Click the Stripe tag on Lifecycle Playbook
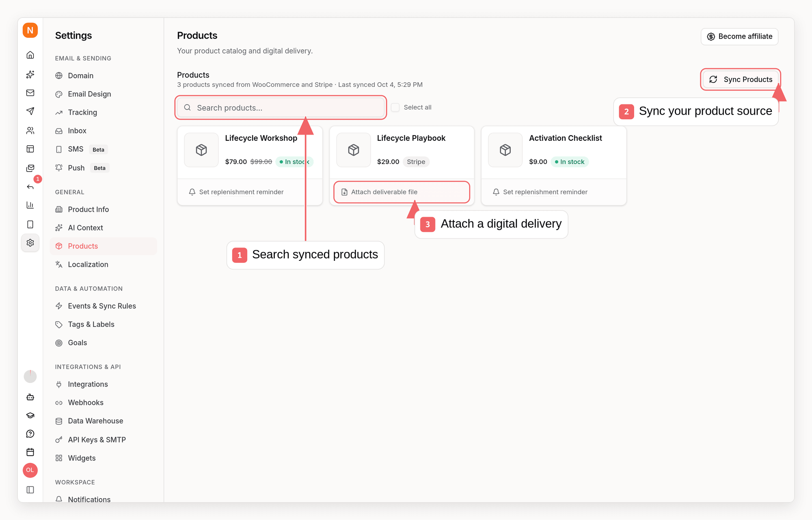Screen dimensions: 812x520 pos(416,162)
